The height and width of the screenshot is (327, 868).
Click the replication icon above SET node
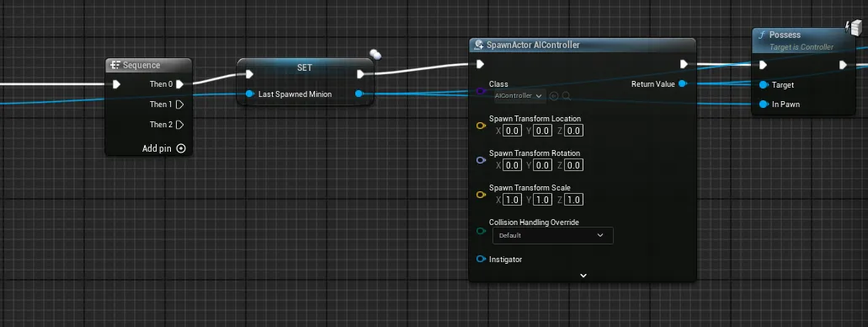click(x=375, y=54)
